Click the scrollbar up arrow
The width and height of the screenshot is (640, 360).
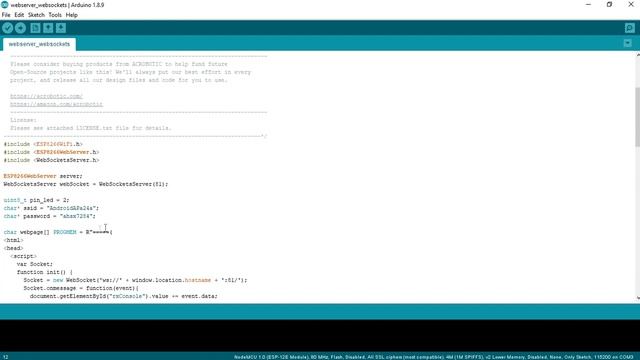(x=637, y=55)
